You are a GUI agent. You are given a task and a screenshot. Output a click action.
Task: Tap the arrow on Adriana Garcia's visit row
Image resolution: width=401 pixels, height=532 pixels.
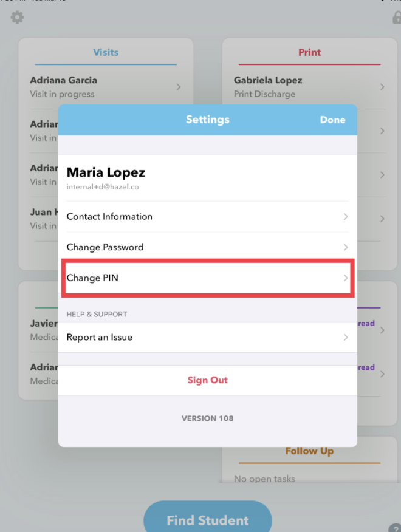coord(179,87)
